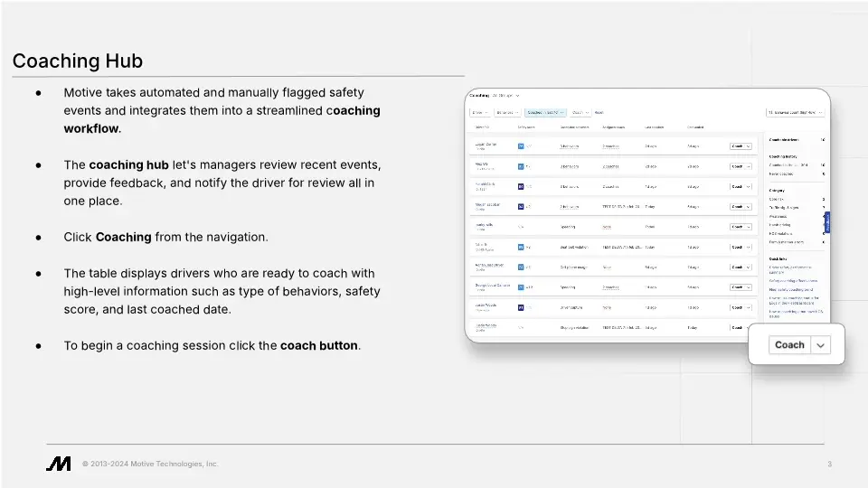Click the chevron beside the enlarged Coach button

click(x=820, y=345)
